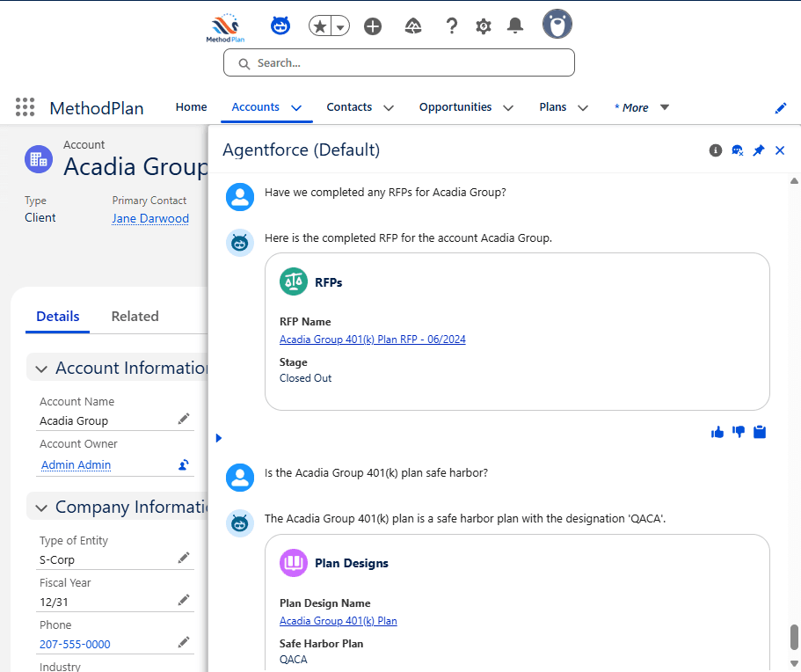Screen dimensions: 801x672
Task: Open the Help question mark icon
Action: point(452,26)
